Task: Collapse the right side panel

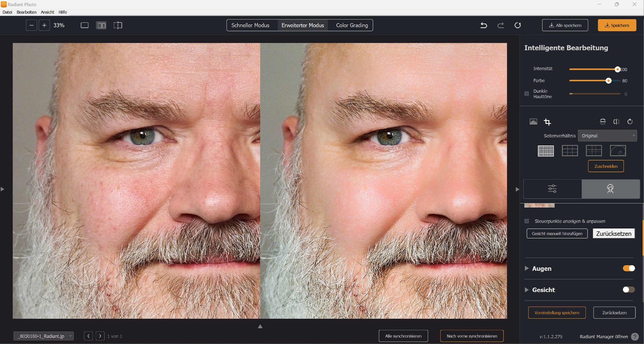Action: 517,189
